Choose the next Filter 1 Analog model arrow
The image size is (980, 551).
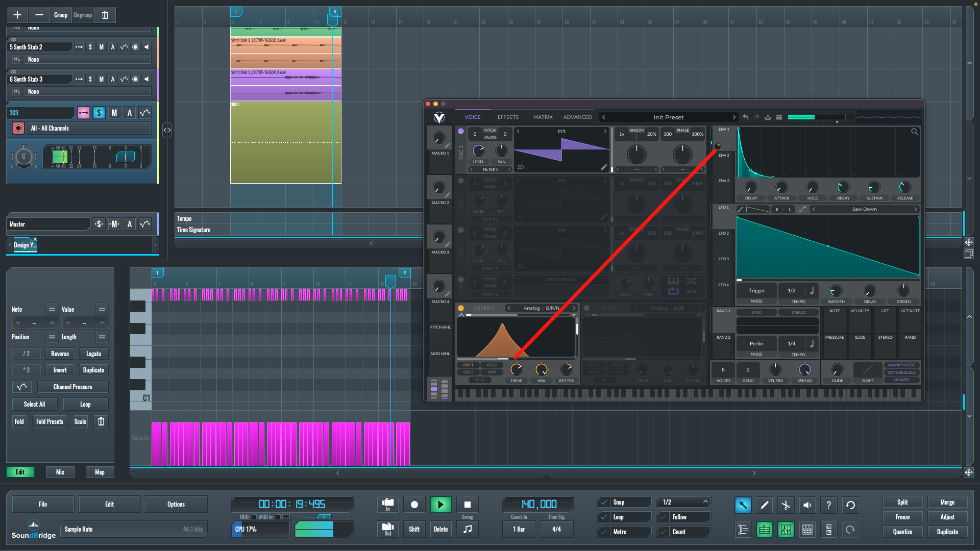point(574,308)
